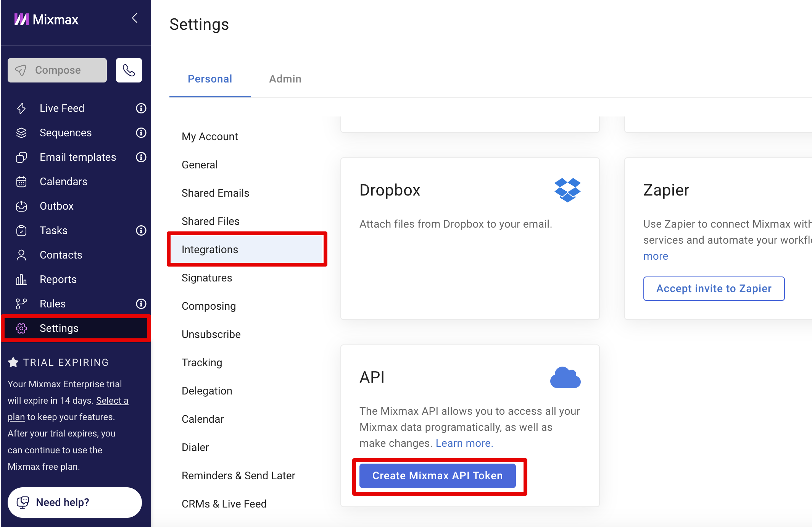The image size is (812, 527).
Task: Open Signatures settings section
Action: pos(207,278)
